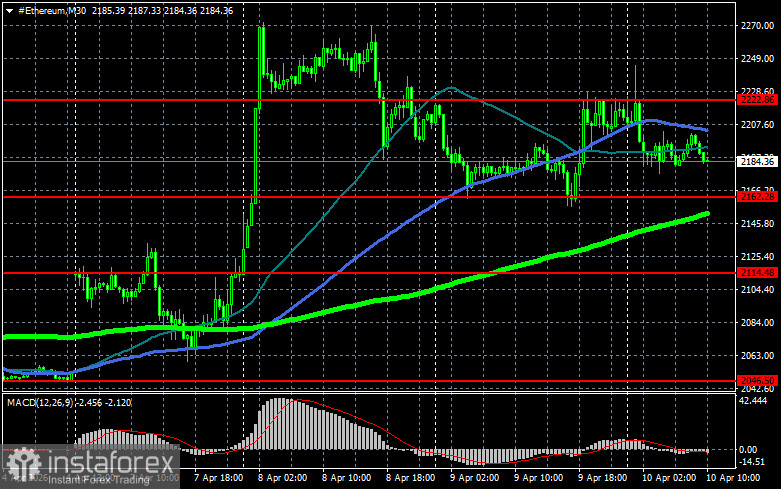Click the 8 Apr 18:00 time label
781x489 pixels.
[410, 478]
